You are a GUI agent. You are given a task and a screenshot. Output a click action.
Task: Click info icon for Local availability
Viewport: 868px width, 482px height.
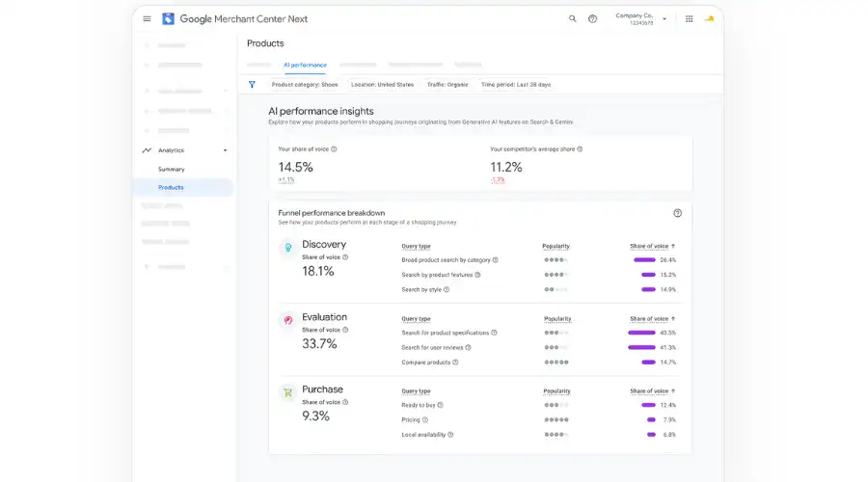pos(450,435)
